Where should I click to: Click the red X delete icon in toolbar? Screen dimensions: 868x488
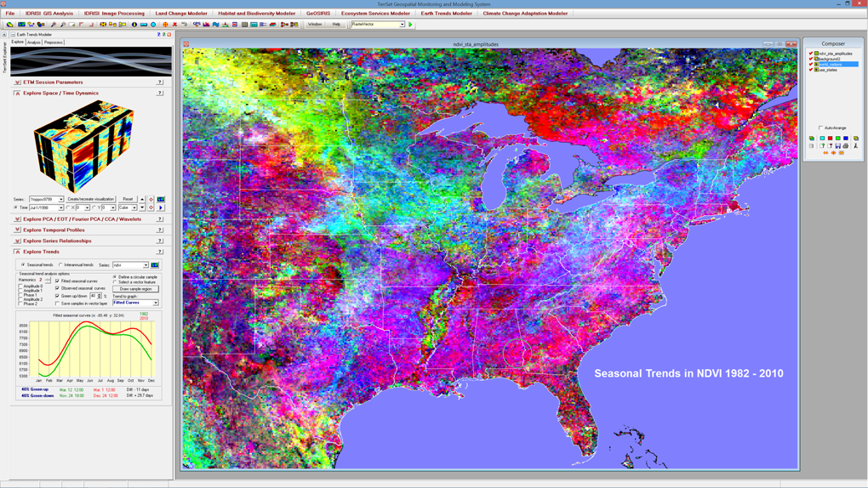(175, 25)
